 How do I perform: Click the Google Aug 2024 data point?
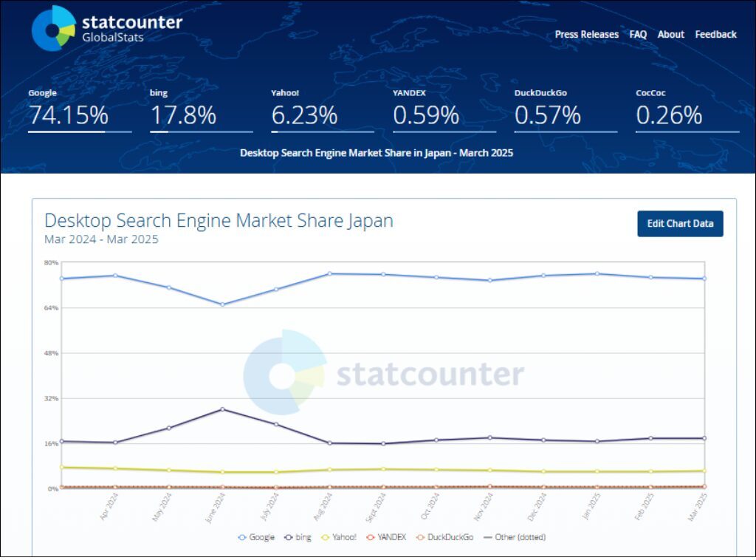pos(330,273)
